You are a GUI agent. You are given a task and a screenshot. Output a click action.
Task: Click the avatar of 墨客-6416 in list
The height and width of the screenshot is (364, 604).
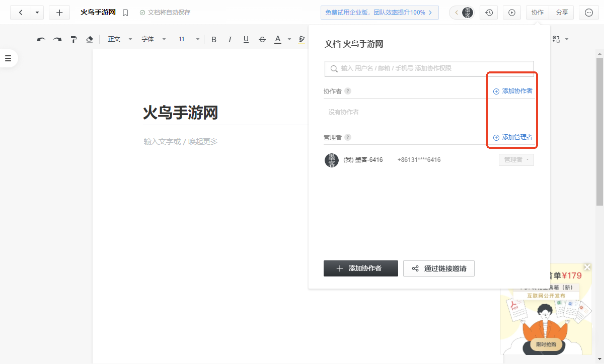click(x=332, y=160)
